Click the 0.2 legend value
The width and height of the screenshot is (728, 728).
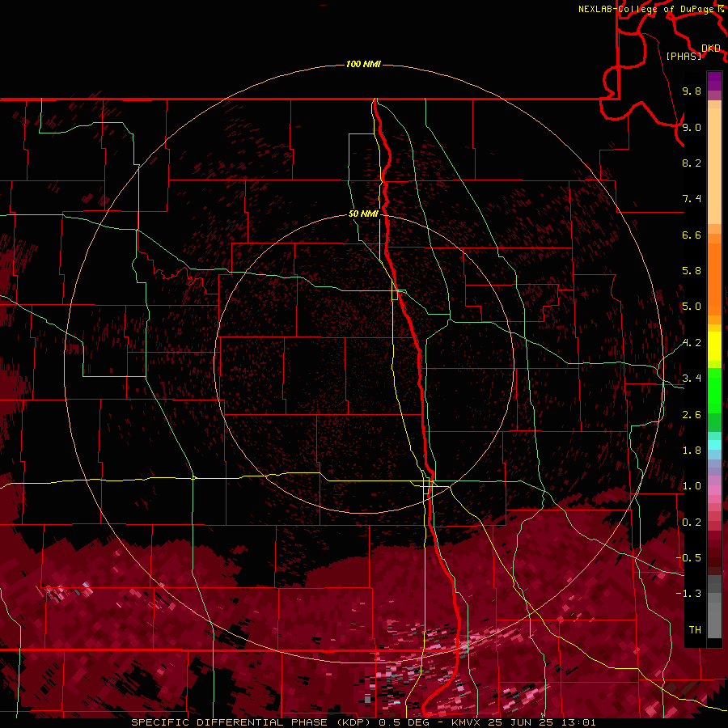tap(692, 523)
